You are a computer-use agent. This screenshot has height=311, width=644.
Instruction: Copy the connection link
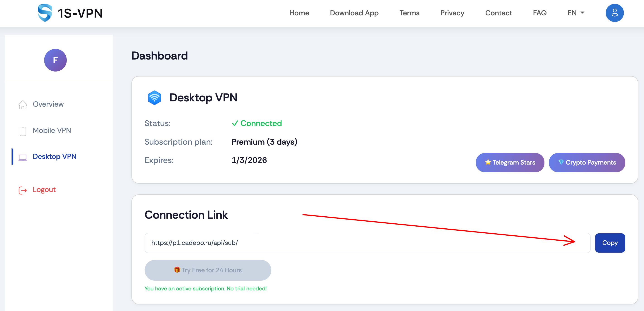pyautogui.click(x=610, y=243)
